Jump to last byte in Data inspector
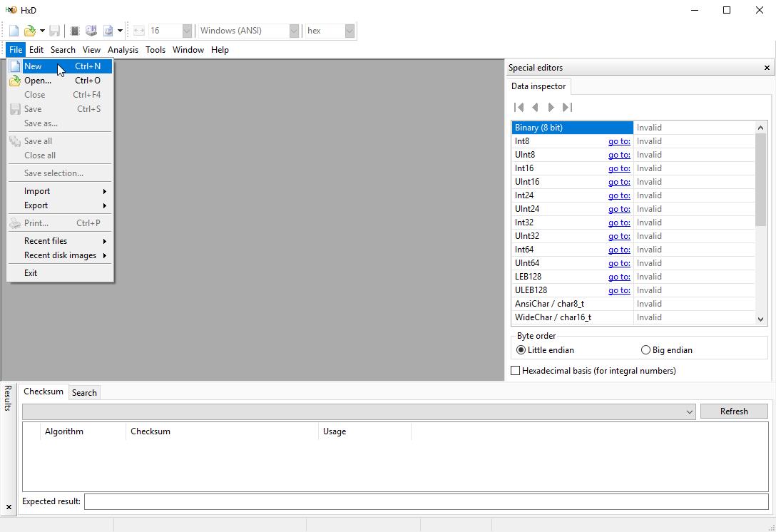Image resolution: width=776 pixels, height=532 pixels. [567, 107]
